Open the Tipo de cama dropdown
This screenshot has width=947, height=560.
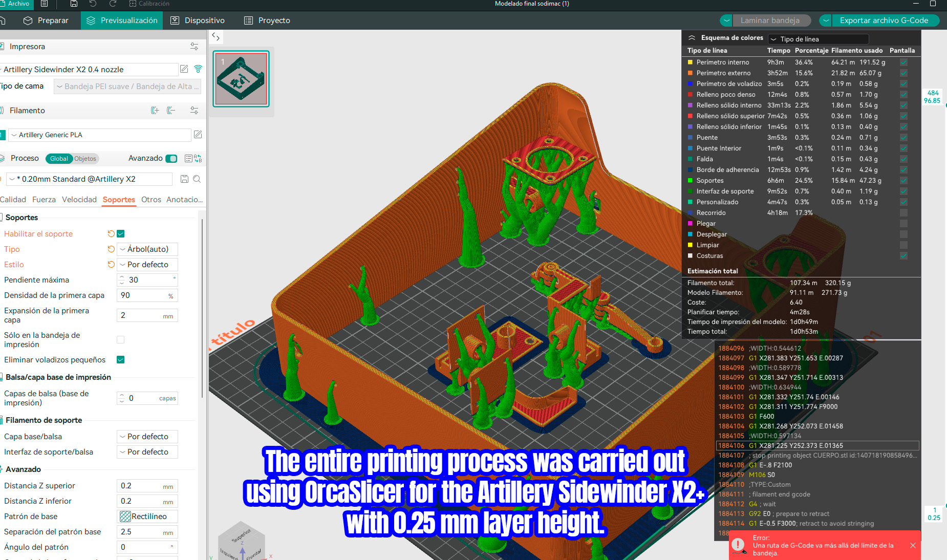click(127, 87)
